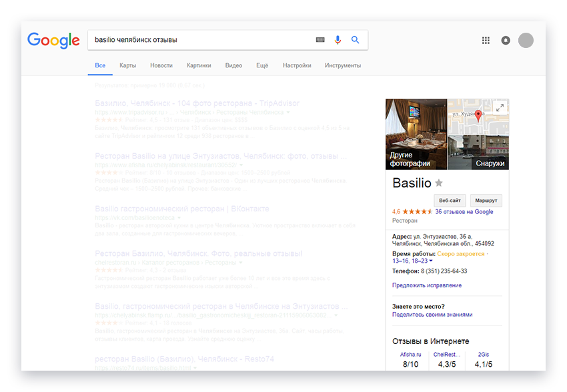Screen dimensions: 567x392
Task: Click inside the search box text
Action: [136, 40]
